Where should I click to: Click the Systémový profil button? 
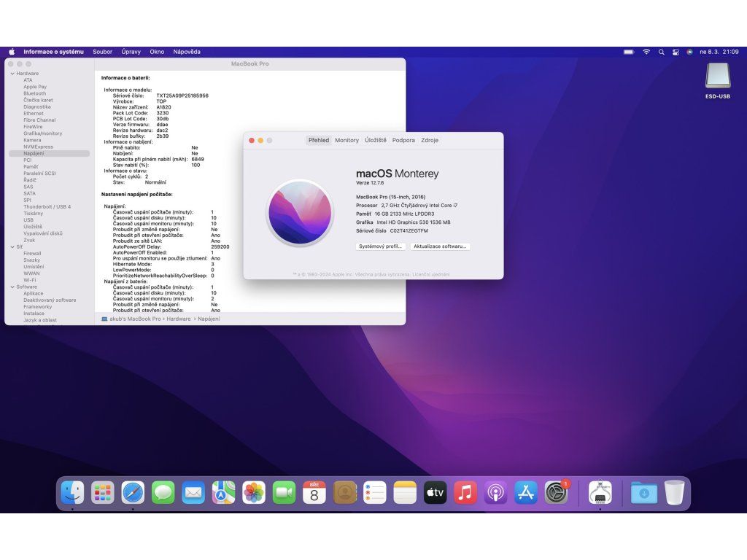[380, 246]
